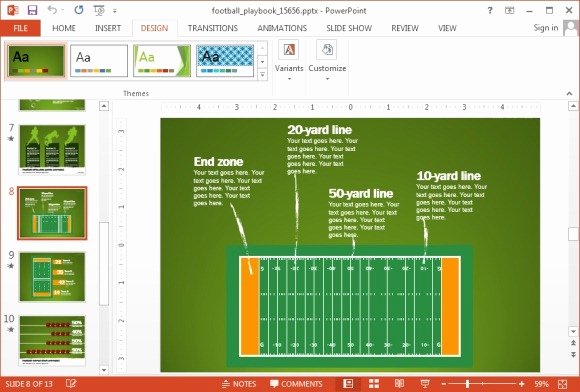
Task: Open Ribbon Display Options icon
Action: coord(510,10)
